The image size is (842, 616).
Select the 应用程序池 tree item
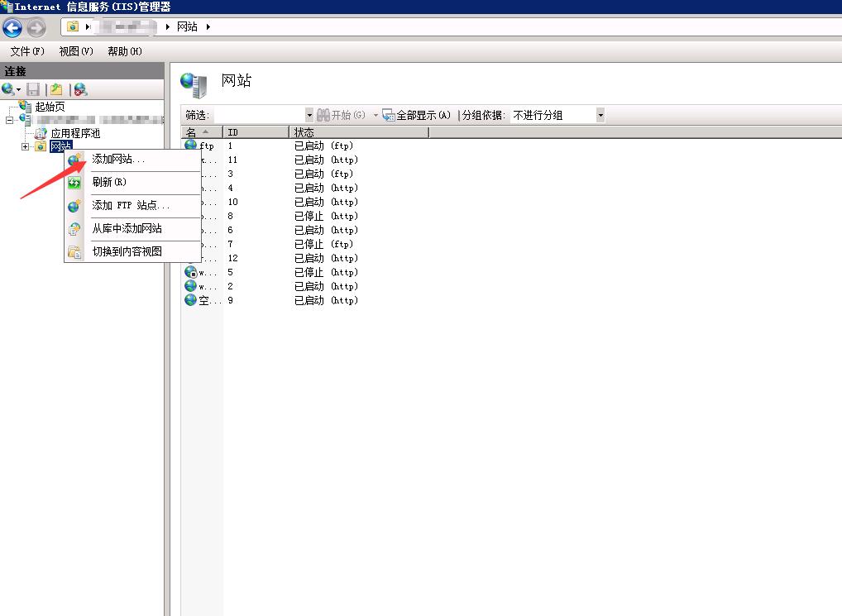[75, 133]
